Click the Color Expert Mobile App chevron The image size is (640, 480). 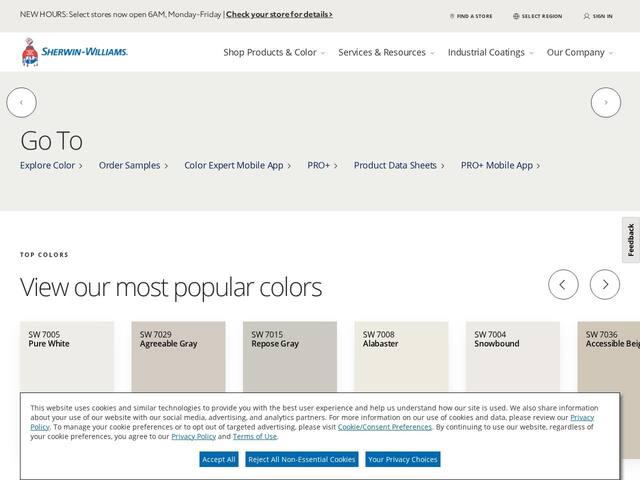click(x=289, y=166)
